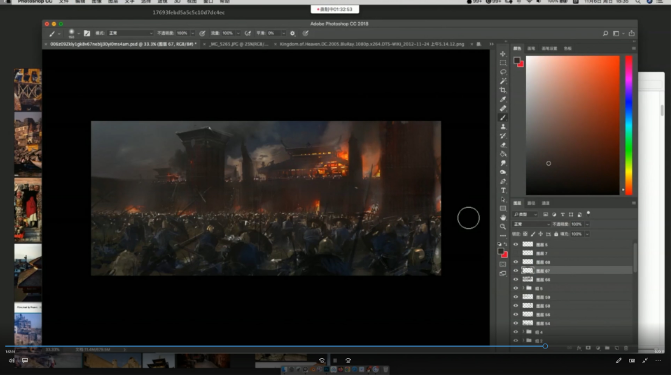672x376 pixels.
Task: Show more document tabs double-arrow
Action: tap(492, 44)
